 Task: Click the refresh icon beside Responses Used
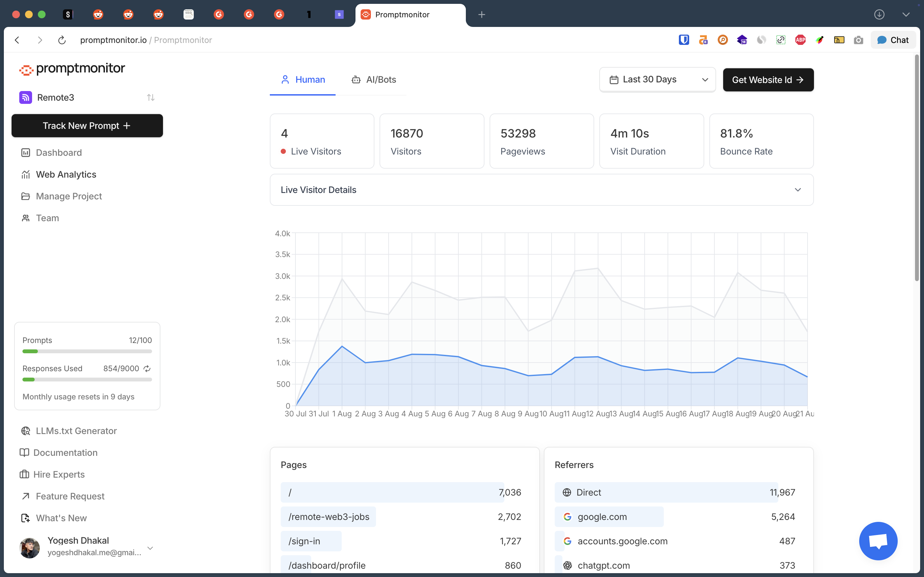click(147, 368)
